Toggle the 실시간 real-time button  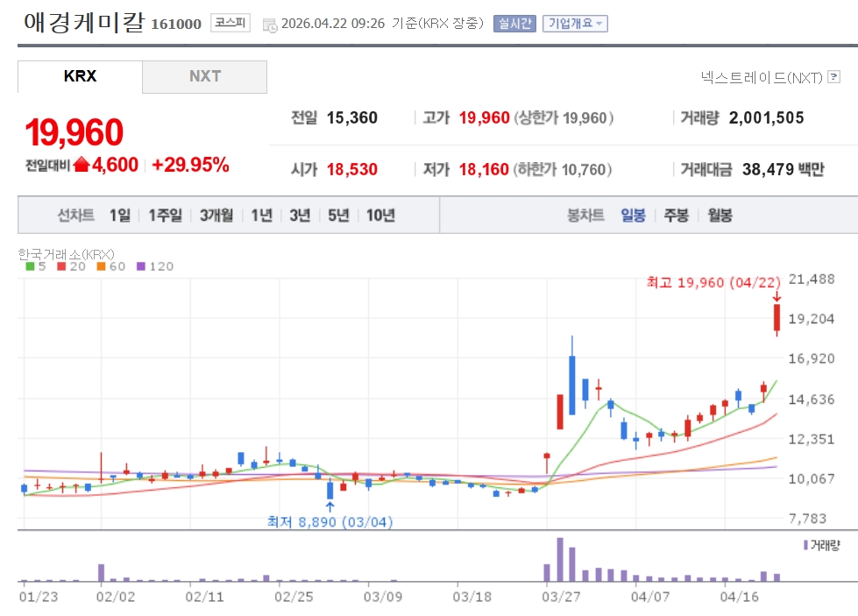(x=514, y=24)
